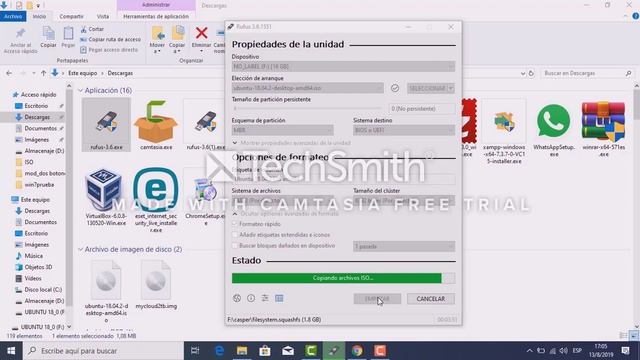Open Herramientas de aplicación tab
The height and width of the screenshot is (360, 640).
pyautogui.click(x=156, y=16)
